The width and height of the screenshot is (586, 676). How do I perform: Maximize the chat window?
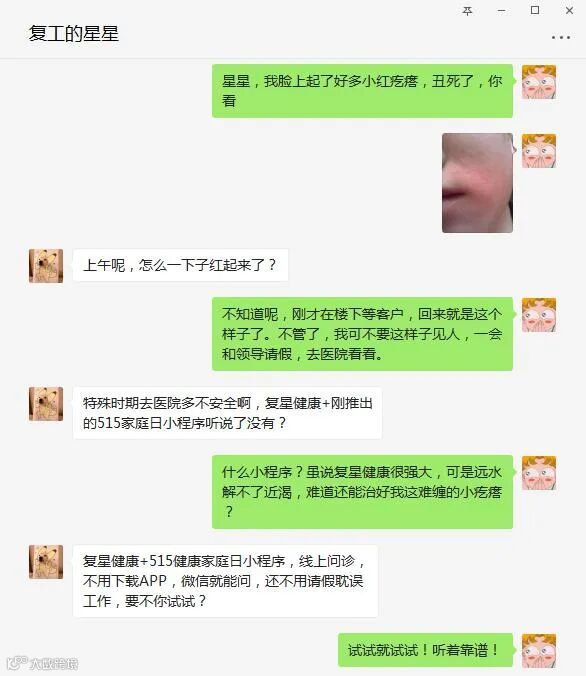(535, 10)
